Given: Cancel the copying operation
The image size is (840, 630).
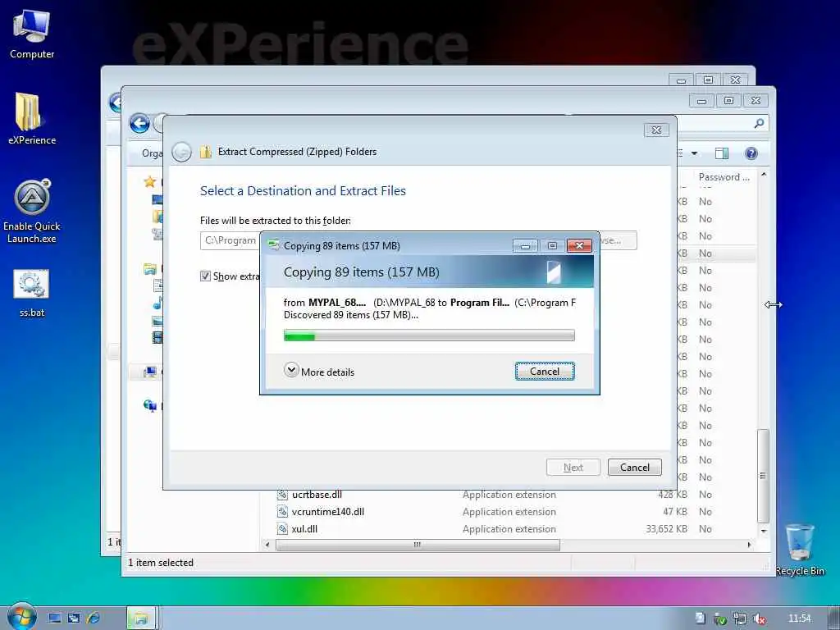Looking at the screenshot, I should [545, 372].
